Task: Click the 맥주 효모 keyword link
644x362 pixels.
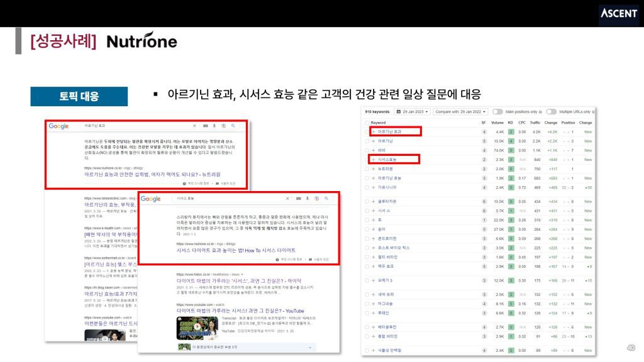Action: click(x=386, y=266)
